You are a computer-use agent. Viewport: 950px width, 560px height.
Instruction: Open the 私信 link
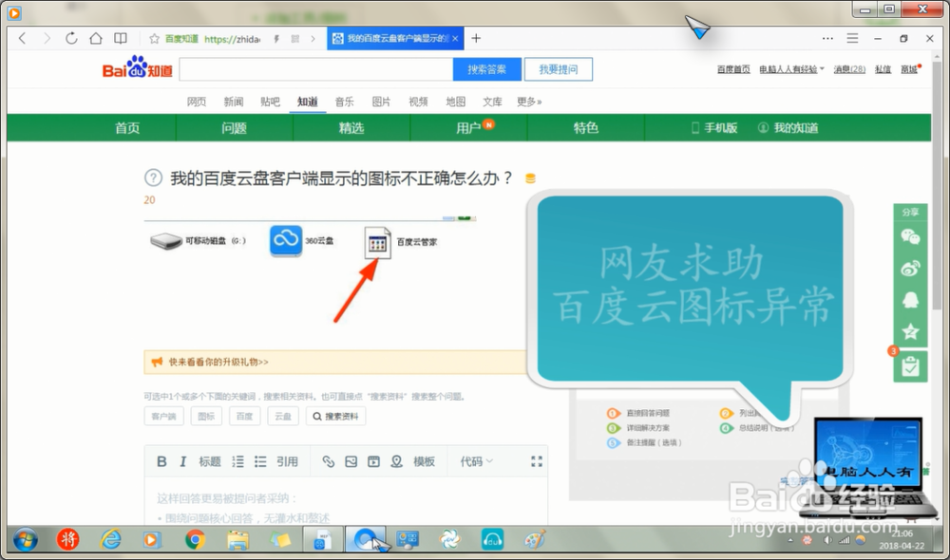click(883, 69)
